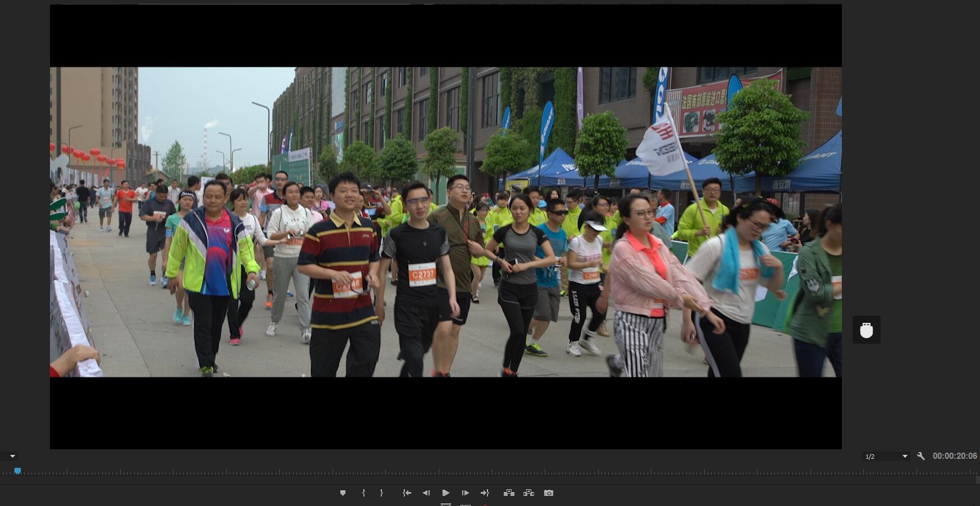Open the zoom level dropdown

12,457
